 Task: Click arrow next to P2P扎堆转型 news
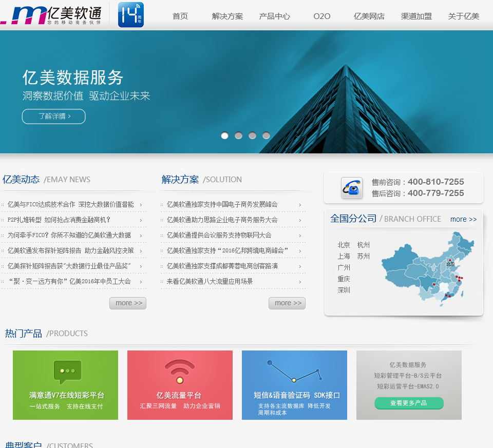pos(141,220)
